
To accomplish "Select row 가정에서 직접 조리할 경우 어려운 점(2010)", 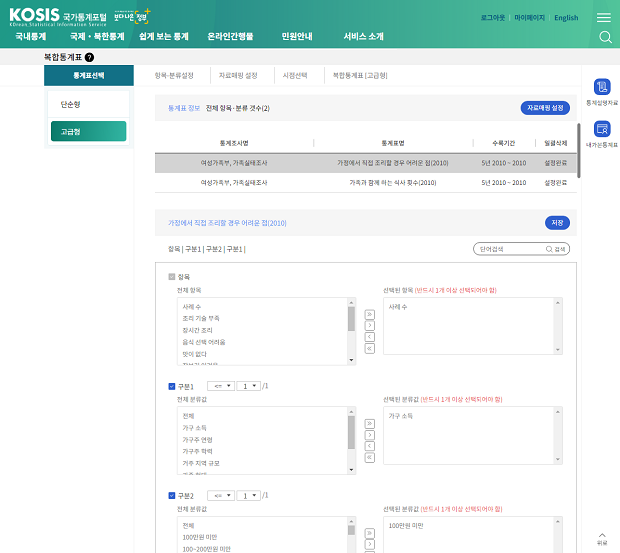I will (x=366, y=163).
